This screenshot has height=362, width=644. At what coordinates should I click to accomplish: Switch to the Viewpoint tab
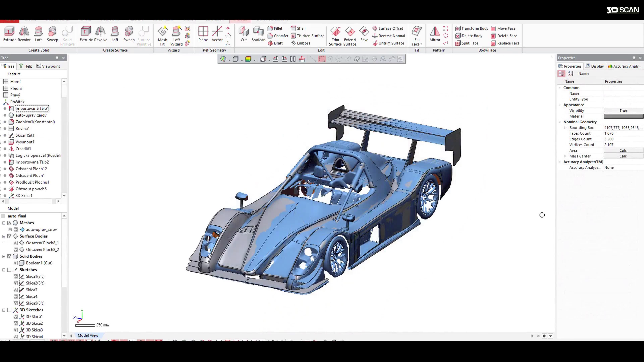pos(48,66)
